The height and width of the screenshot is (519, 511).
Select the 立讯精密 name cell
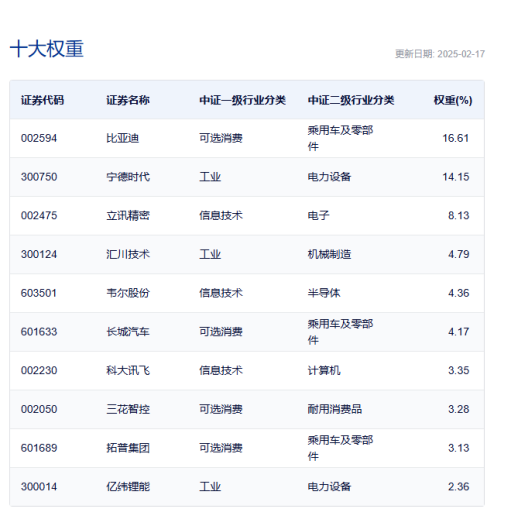(128, 216)
